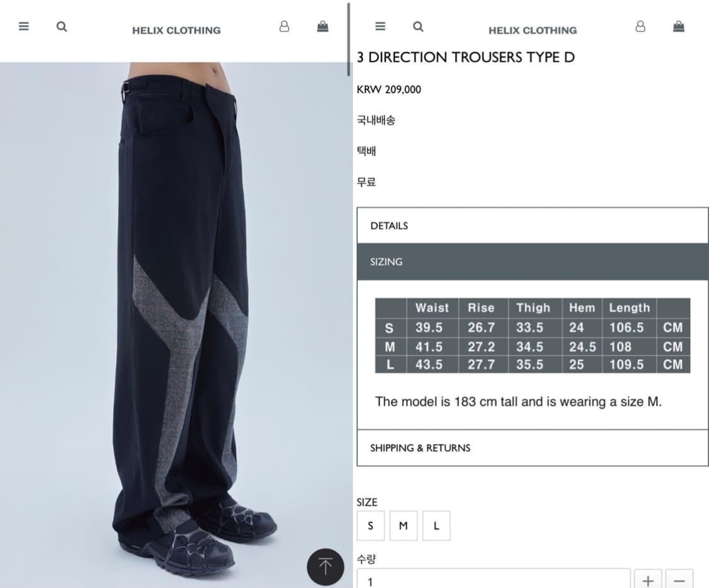Open the hamburger menu in left panel
Screen dimensions: 709x588
(x=23, y=26)
